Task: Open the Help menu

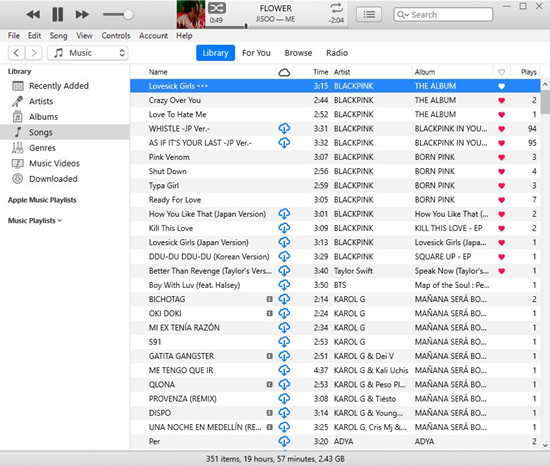Action: [x=184, y=36]
